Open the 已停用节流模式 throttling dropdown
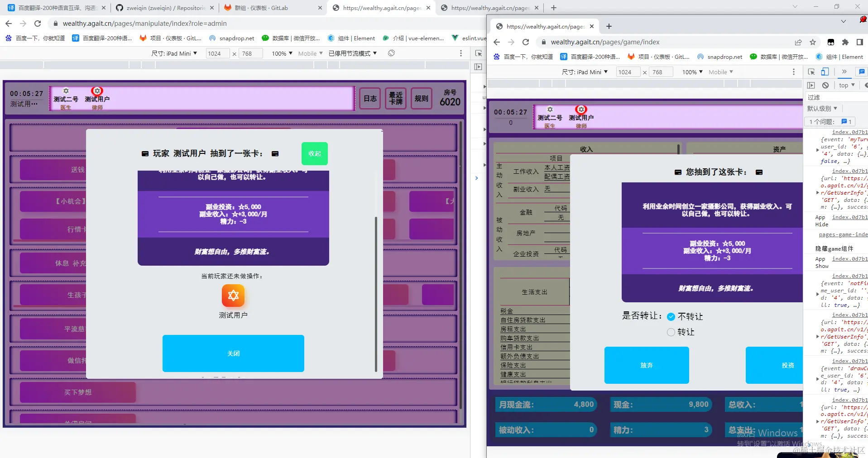 tap(353, 53)
